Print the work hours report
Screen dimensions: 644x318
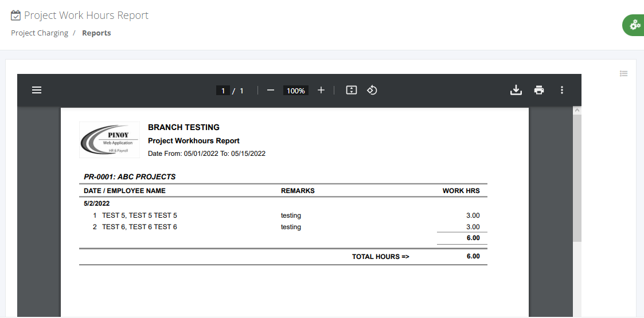pyautogui.click(x=539, y=90)
